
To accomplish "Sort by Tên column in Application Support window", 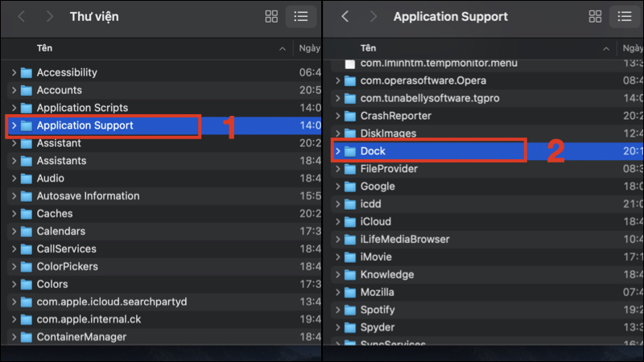I will pos(369,48).
